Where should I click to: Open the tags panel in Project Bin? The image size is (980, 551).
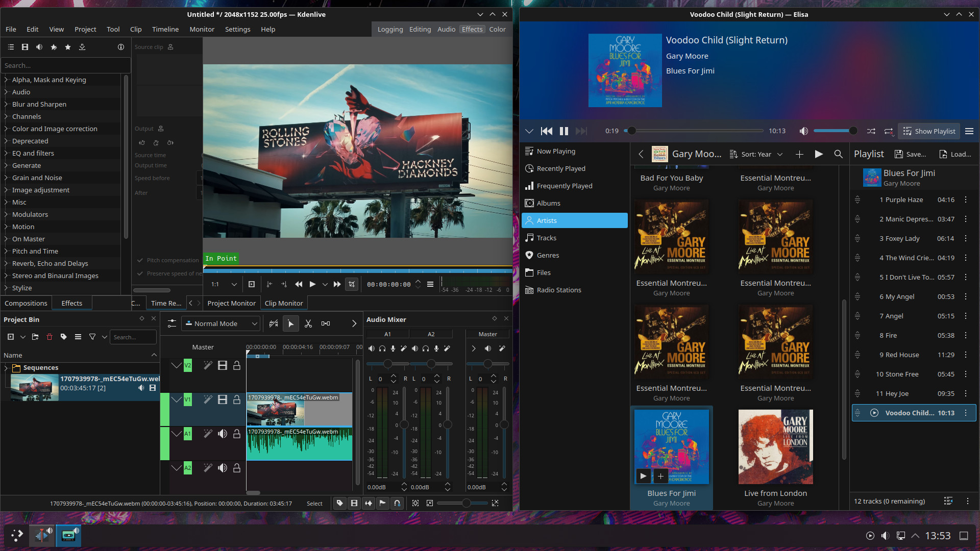[x=64, y=337]
